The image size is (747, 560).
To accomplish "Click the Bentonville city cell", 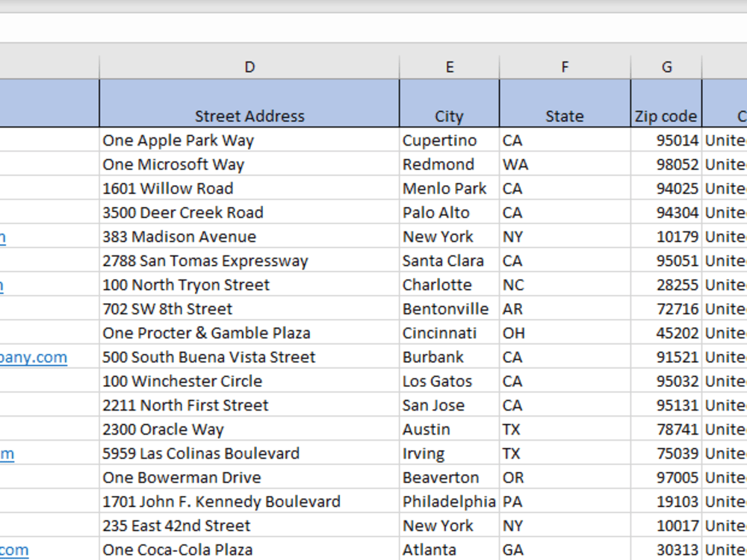I will (449, 308).
